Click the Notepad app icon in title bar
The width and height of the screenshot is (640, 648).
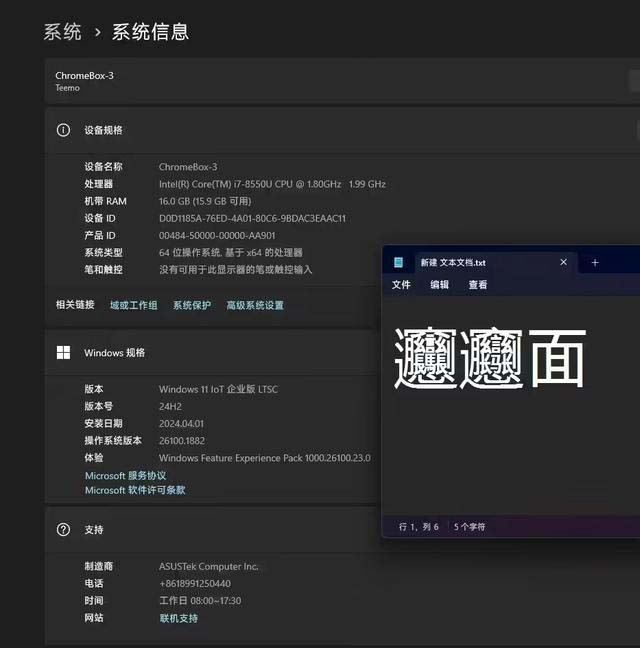pos(398,262)
